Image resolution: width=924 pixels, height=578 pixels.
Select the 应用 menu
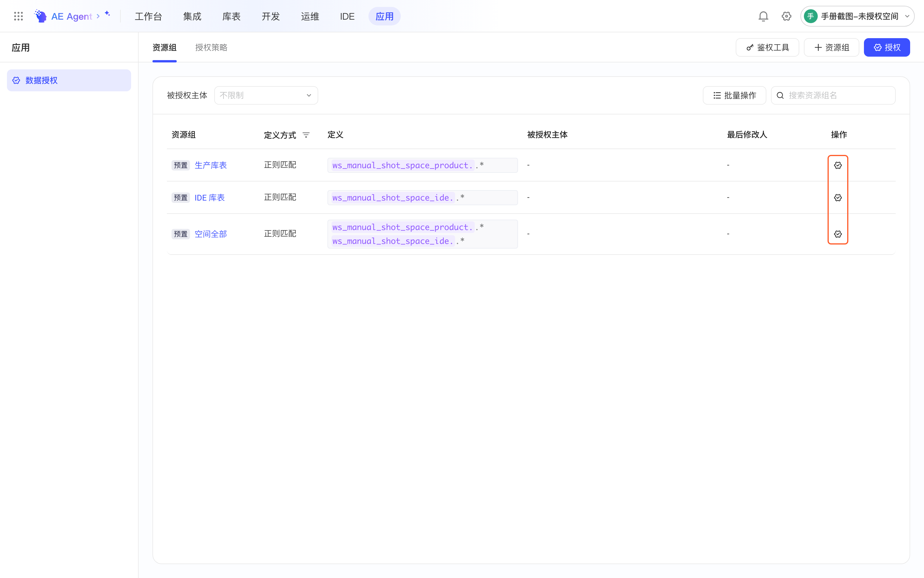[385, 16]
